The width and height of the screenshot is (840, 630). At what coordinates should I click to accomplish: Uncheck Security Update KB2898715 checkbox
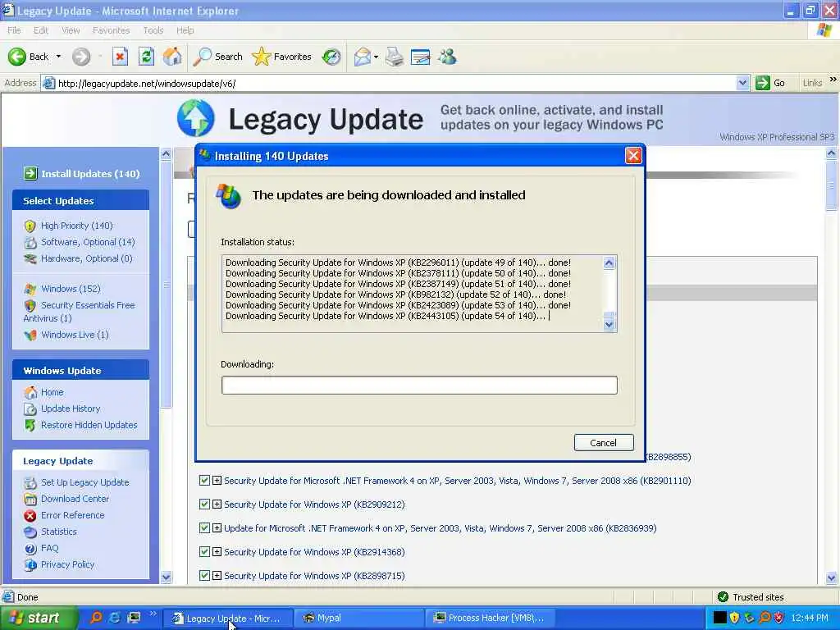tap(204, 575)
